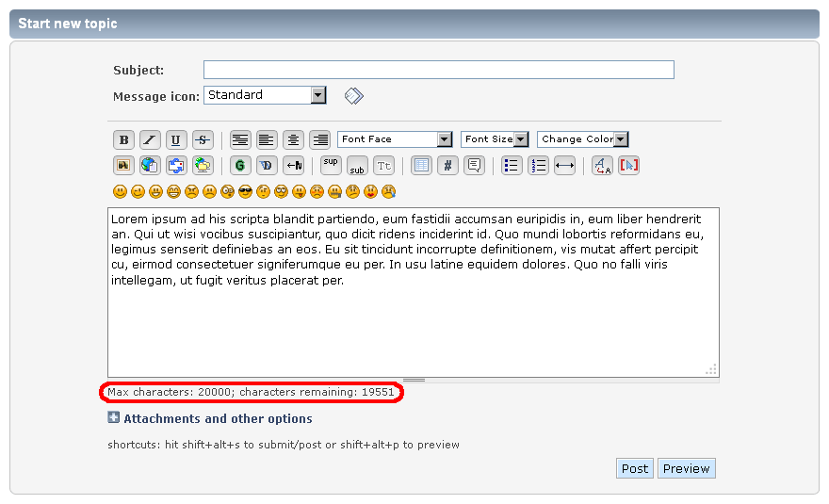Click inside the message body text area
Image resolution: width=829 pixels, height=504 pixels.
coord(414,292)
